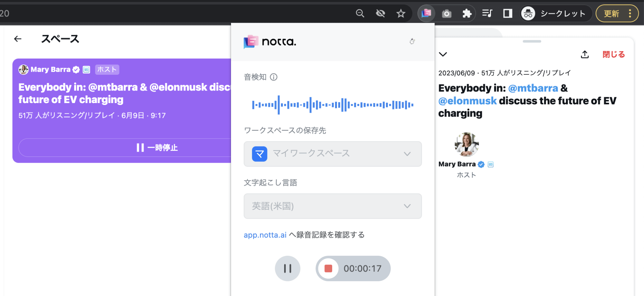Screen dimensions: 644x296
Task: Open the マイワークスペース dropdown
Action: pos(333,154)
